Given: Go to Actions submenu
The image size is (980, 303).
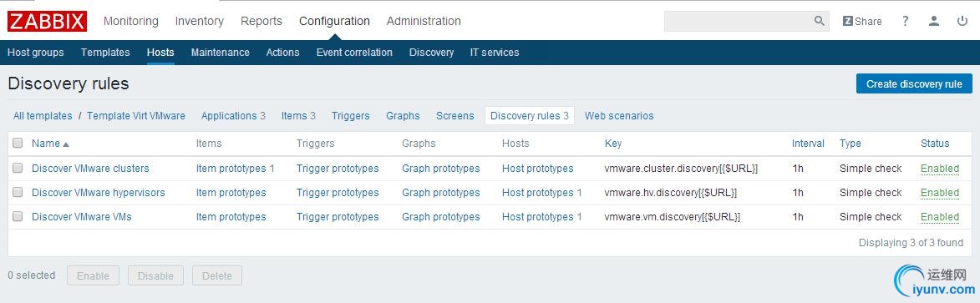Looking at the screenshot, I should click(282, 53).
